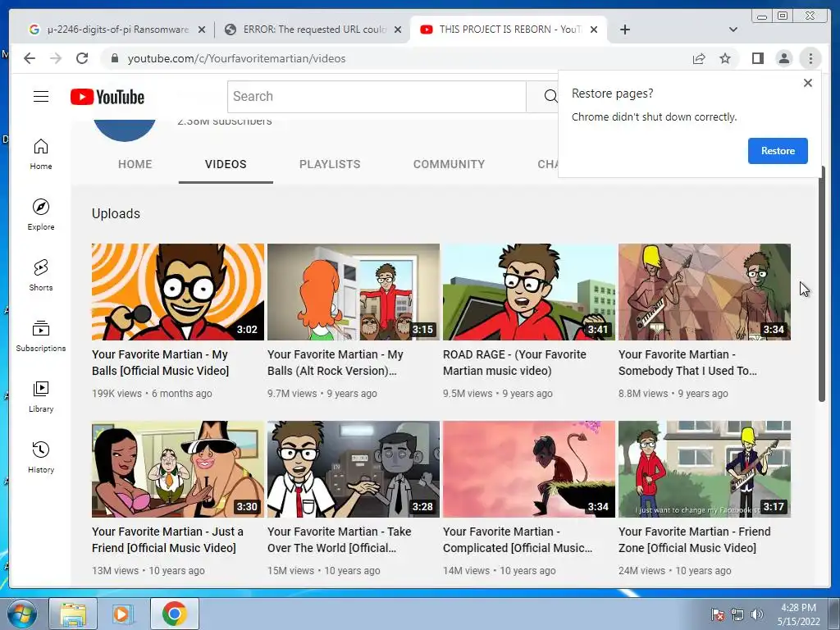Image resolution: width=840 pixels, height=630 pixels.
Task: Open the YouTube hamburger guide menu
Action: pyautogui.click(x=41, y=97)
